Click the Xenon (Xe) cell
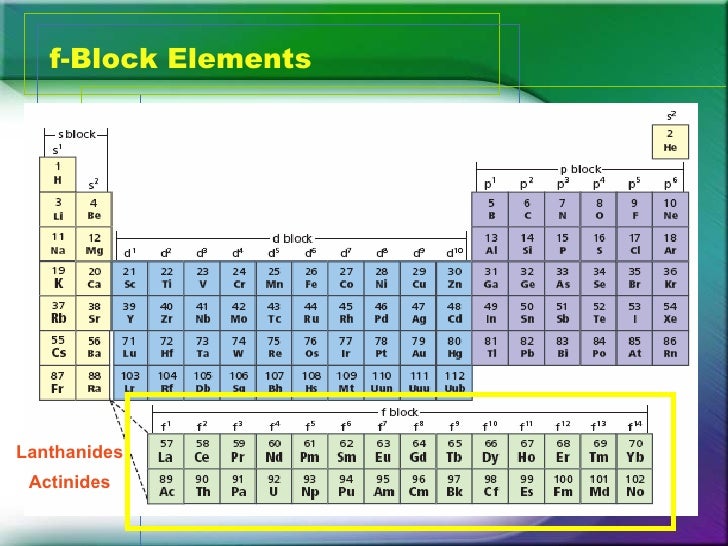 tap(670, 313)
